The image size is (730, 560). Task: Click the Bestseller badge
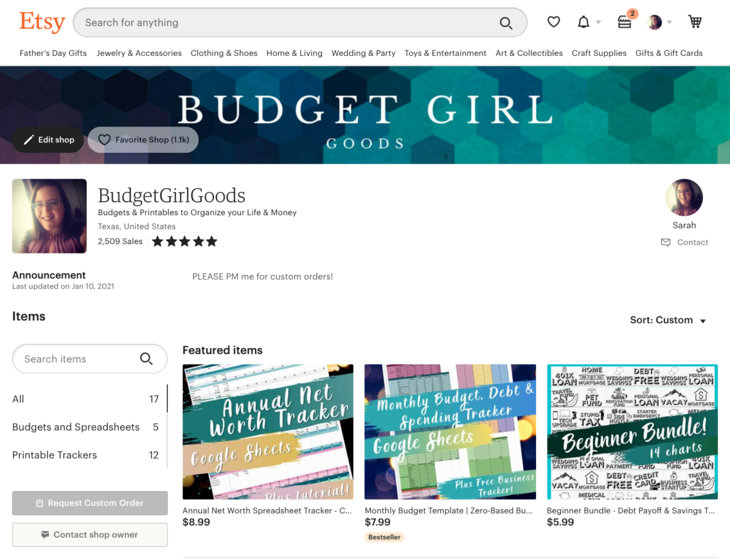(x=385, y=537)
